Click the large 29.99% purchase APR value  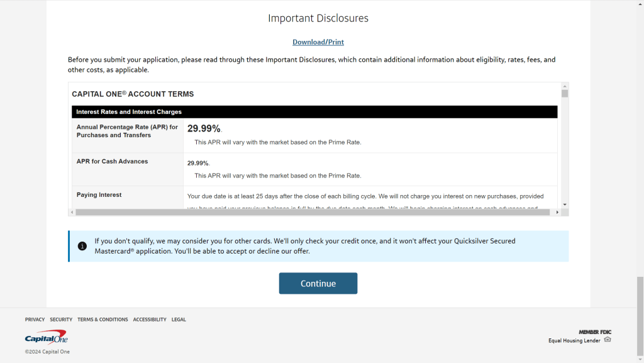[x=204, y=128]
